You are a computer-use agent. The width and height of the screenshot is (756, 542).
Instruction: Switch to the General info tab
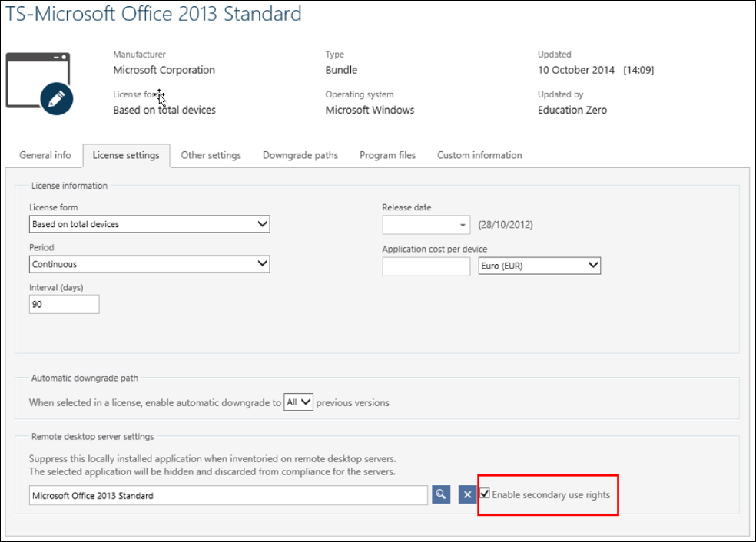click(x=45, y=155)
